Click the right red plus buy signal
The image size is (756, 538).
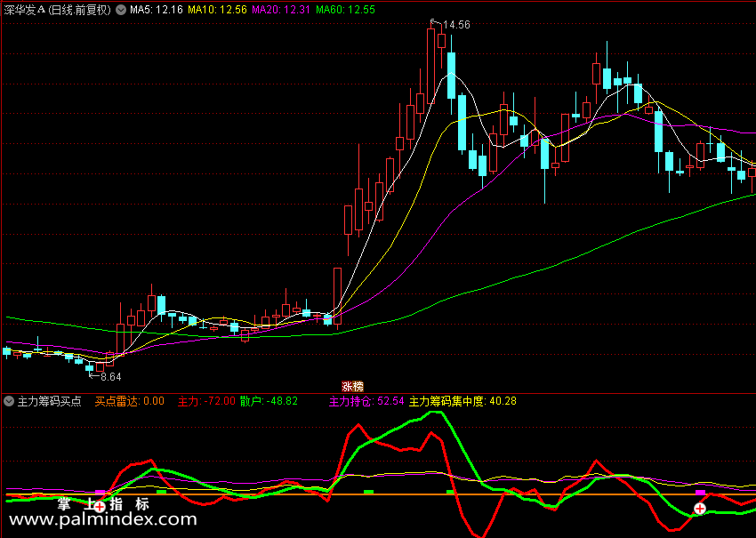point(700,509)
